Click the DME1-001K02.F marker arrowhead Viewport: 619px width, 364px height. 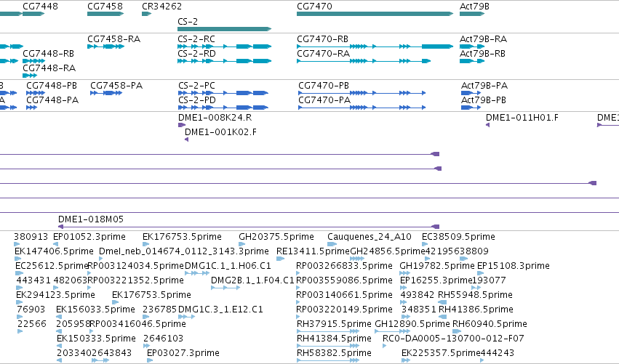[187, 139]
